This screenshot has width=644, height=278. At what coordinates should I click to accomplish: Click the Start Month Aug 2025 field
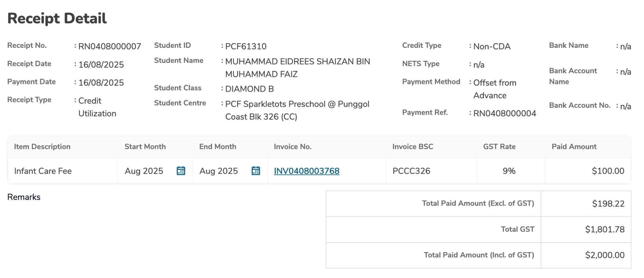coord(144,171)
